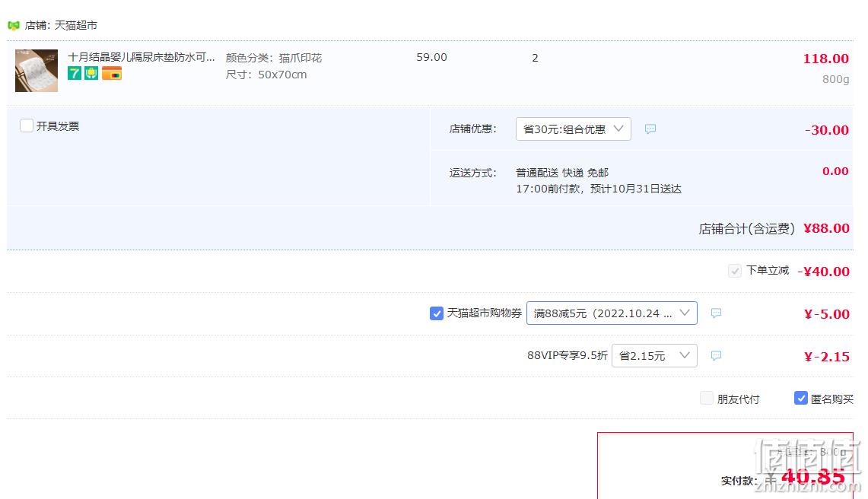Click the 800g weight text
The width and height of the screenshot is (868, 499).
tap(835, 79)
